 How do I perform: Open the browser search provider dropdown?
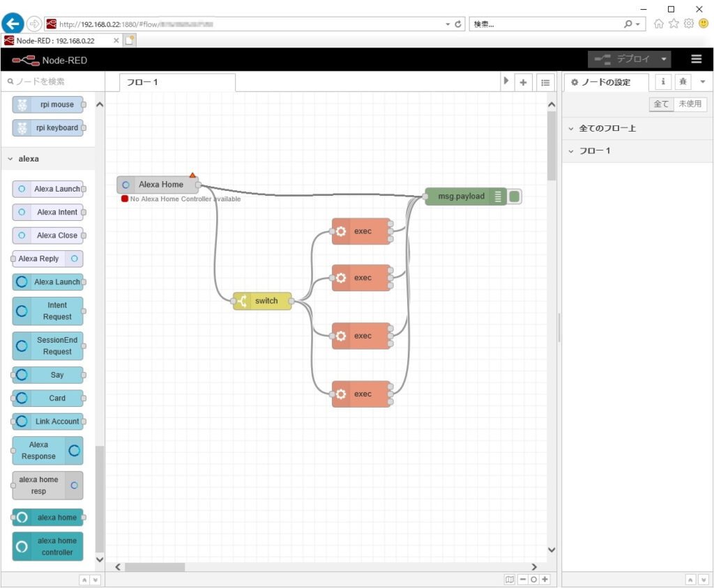tap(637, 24)
